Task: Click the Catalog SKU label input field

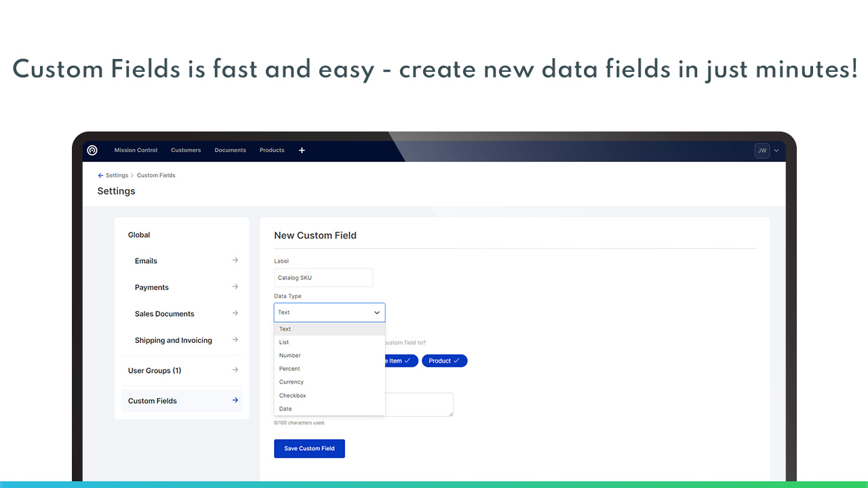Action: [x=323, y=277]
